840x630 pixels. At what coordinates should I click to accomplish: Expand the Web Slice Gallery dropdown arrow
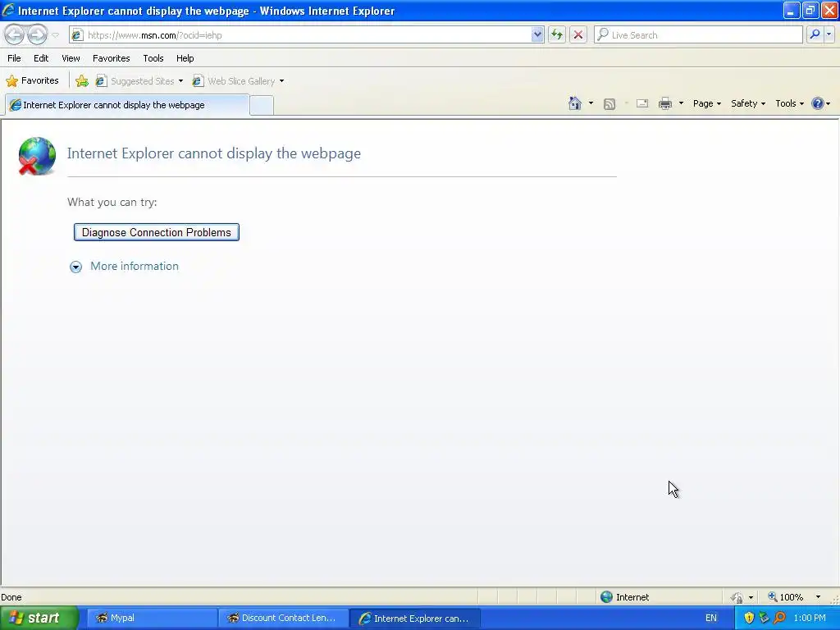(282, 81)
